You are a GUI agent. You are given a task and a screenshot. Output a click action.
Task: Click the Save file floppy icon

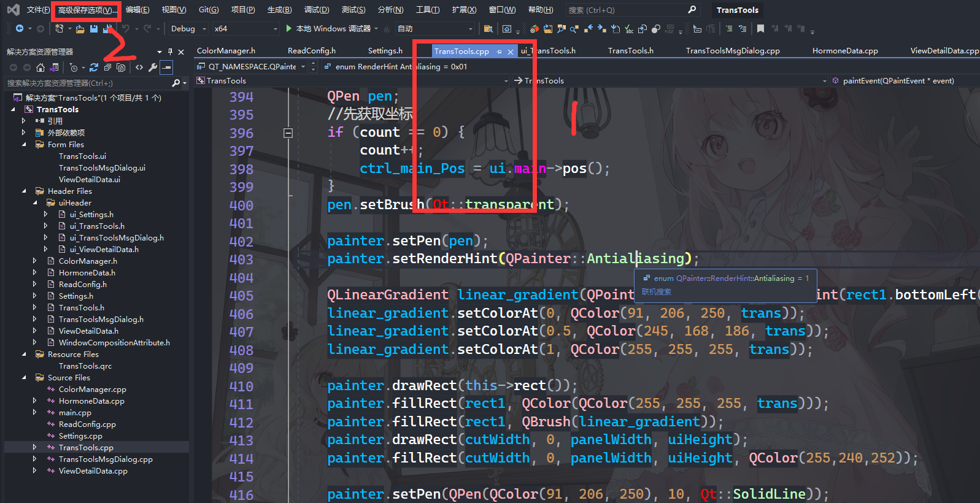pos(93,29)
